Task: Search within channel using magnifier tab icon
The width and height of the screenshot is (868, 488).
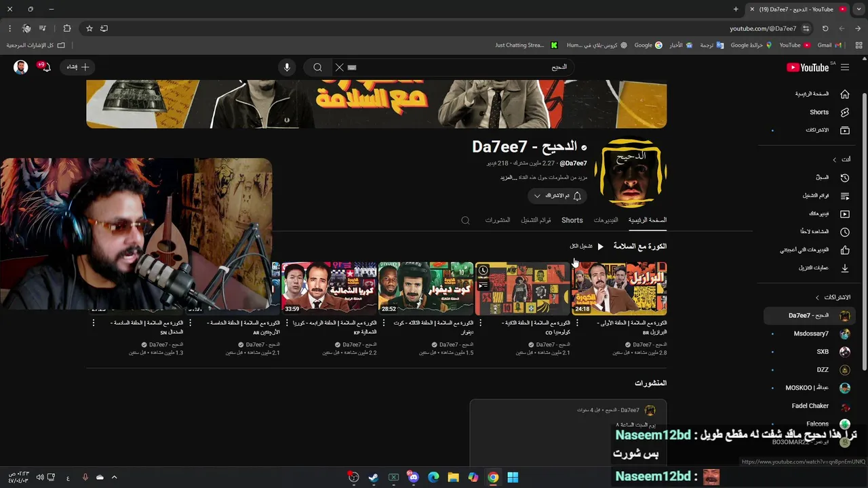Action: pyautogui.click(x=465, y=220)
